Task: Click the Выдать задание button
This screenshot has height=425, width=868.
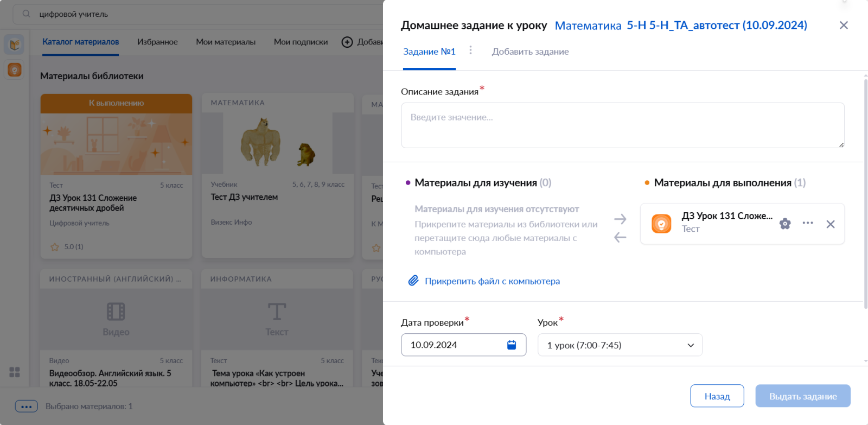Action: tap(803, 396)
